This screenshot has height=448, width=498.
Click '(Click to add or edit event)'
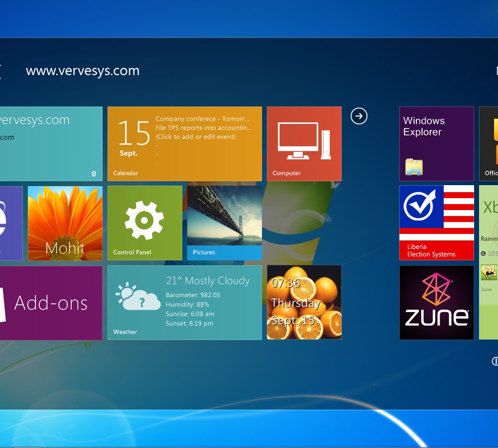click(x=196, y=136)
